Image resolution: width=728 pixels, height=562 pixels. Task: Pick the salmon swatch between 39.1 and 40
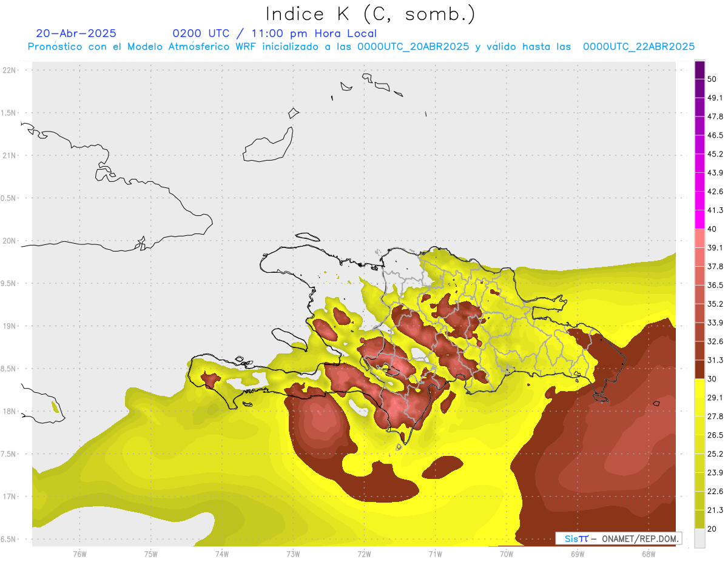pyautogui.click(x=699, y=239)
